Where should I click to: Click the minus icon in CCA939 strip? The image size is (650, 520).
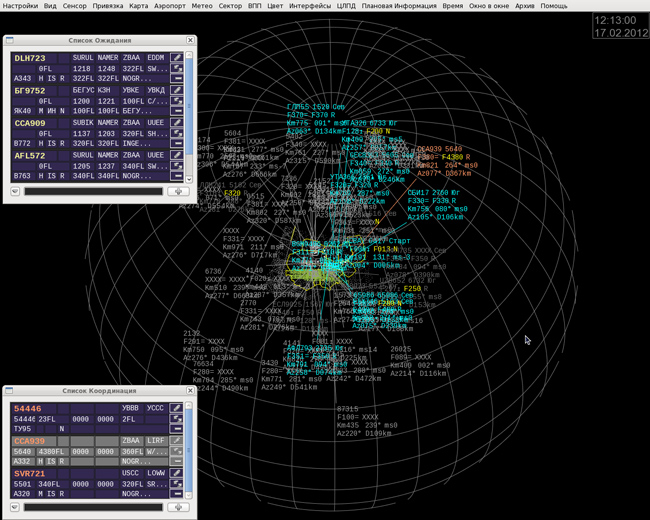177,461
